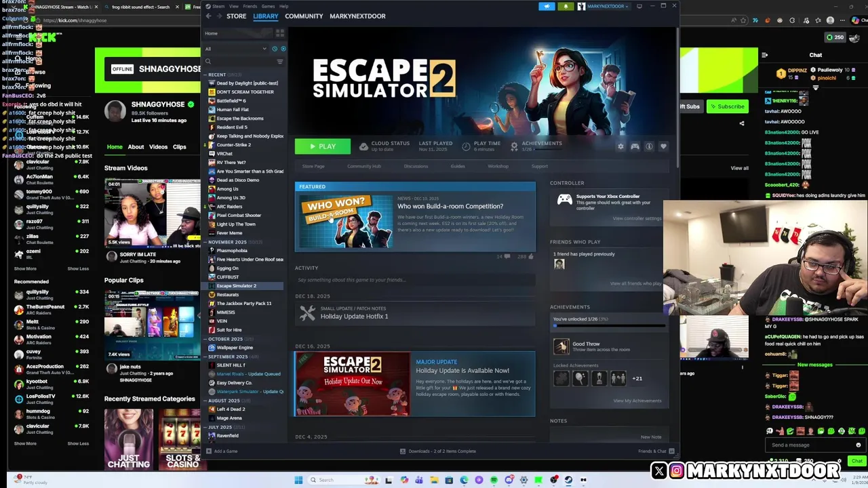868x488 pixels.
Task: Open the COMMUNITY section in Steam
Action: point(304,16)
